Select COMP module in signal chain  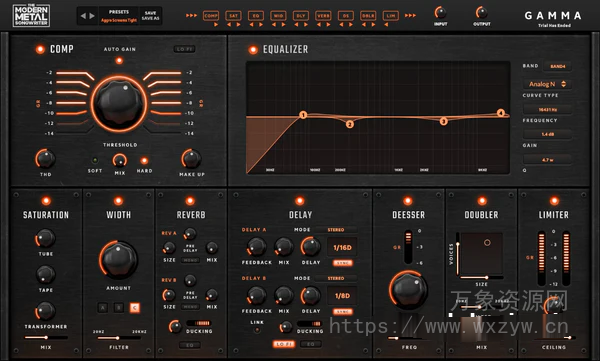tap(211, 16)
